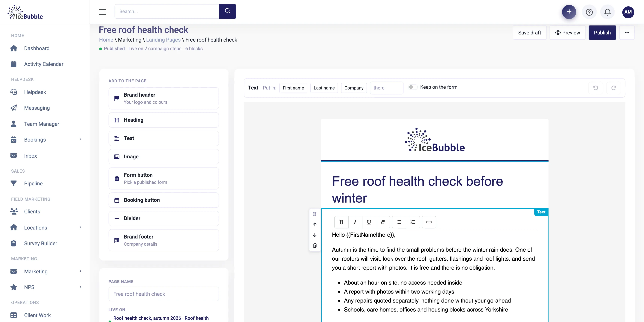Apply underline formatting
Screen dimensions: 644x322
click(x=369, y=222)
